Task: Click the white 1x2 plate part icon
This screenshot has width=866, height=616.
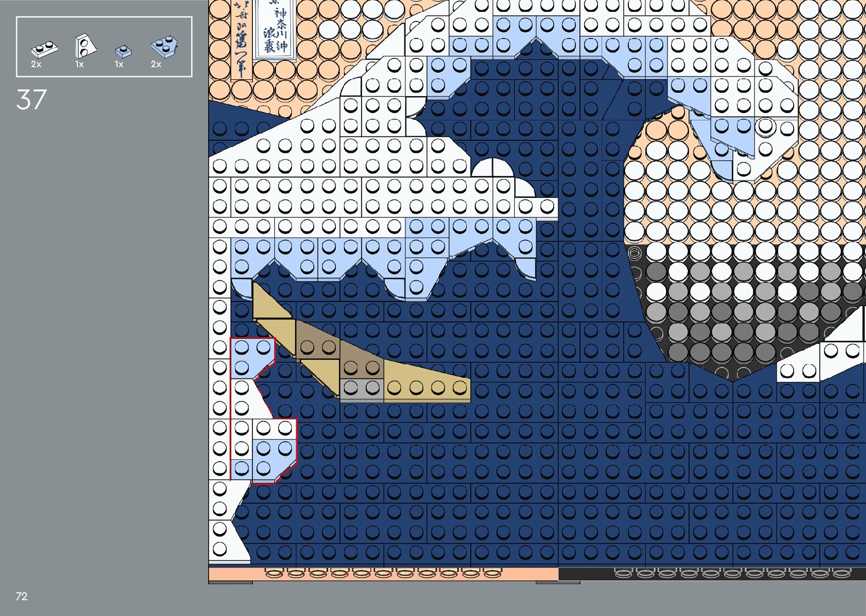Action: pos(44,50)
